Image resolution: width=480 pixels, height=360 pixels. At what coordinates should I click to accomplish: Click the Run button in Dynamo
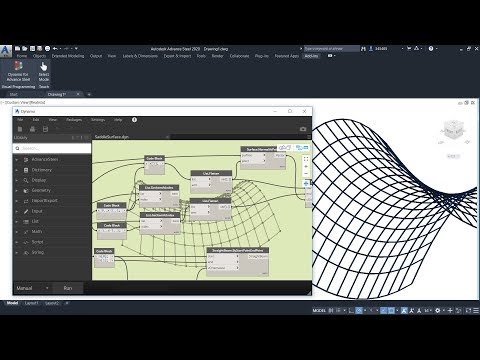[x=68, y=288]
